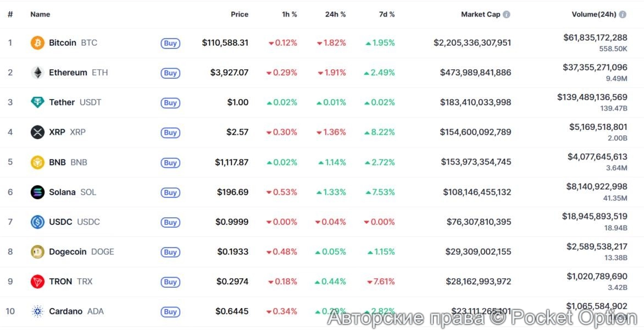Click the Bitcoin coin logo icon

(37, 43)
